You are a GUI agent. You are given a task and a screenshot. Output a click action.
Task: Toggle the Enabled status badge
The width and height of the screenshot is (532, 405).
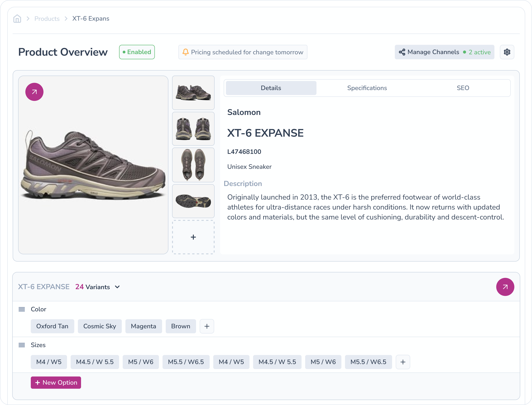[137, 52]
